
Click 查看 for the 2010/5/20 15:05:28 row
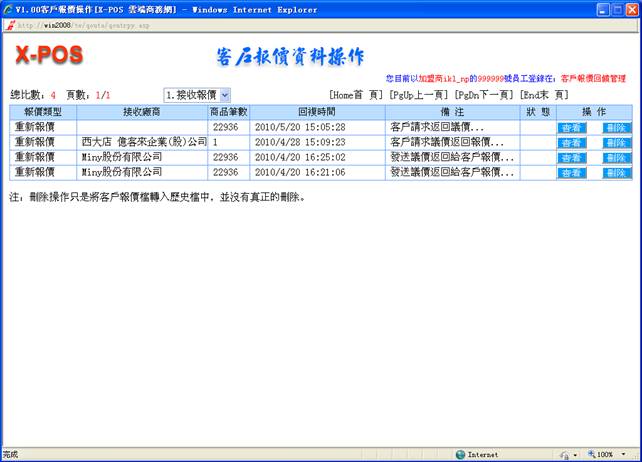(572, 128)
